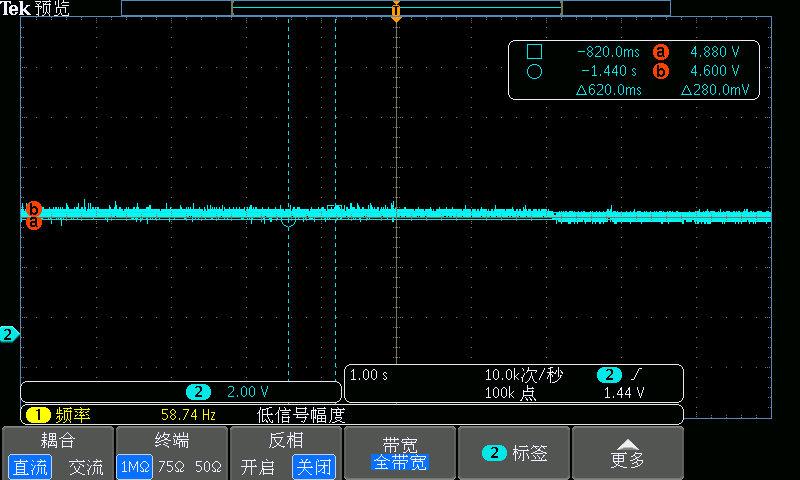Open the 带宽 bandwidth menu

click(400, 453)
